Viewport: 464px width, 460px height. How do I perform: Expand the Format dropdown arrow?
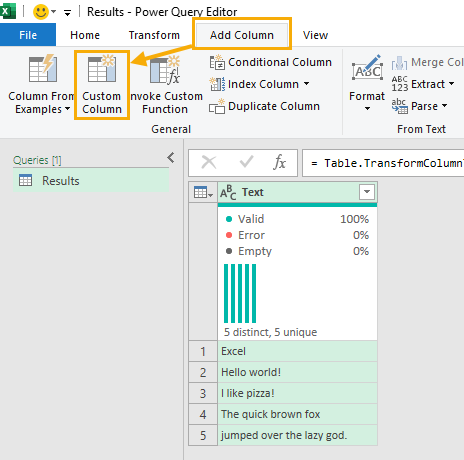click(x=367, y=108)
